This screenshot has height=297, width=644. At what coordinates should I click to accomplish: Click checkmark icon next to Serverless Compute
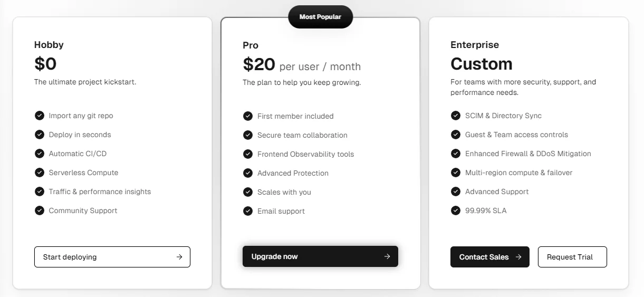coord(40,173)
